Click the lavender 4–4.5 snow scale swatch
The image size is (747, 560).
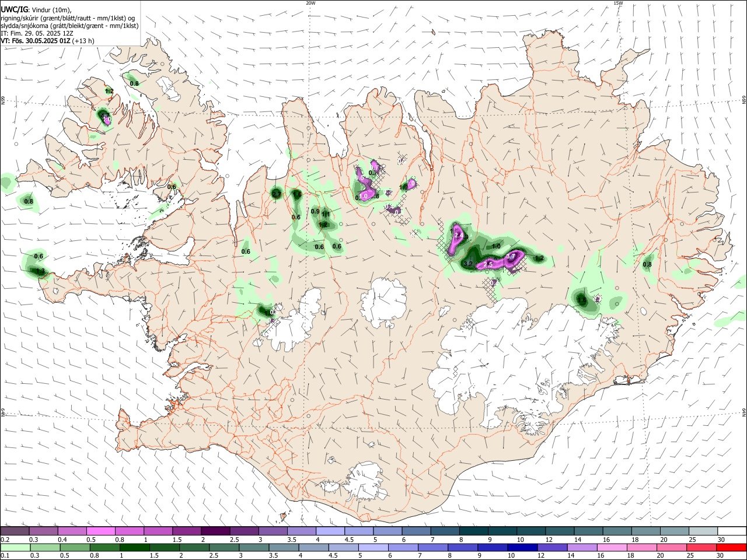330,531
